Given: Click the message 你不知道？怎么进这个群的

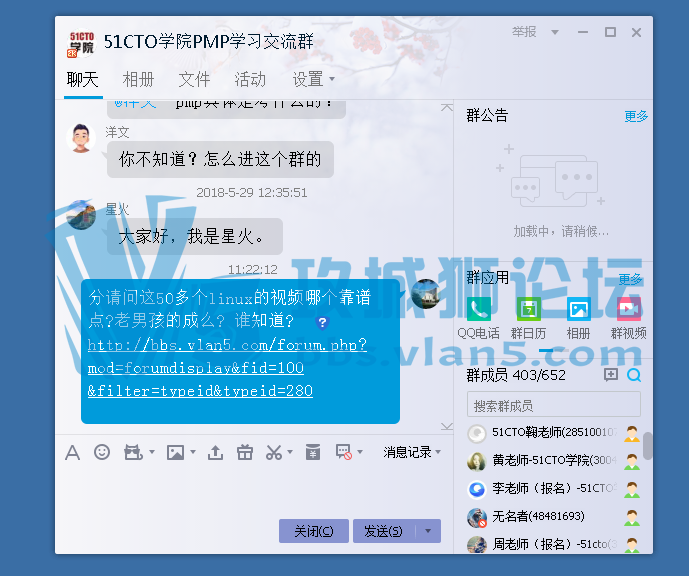Looking at the screenshot, I should pos(220,159).
